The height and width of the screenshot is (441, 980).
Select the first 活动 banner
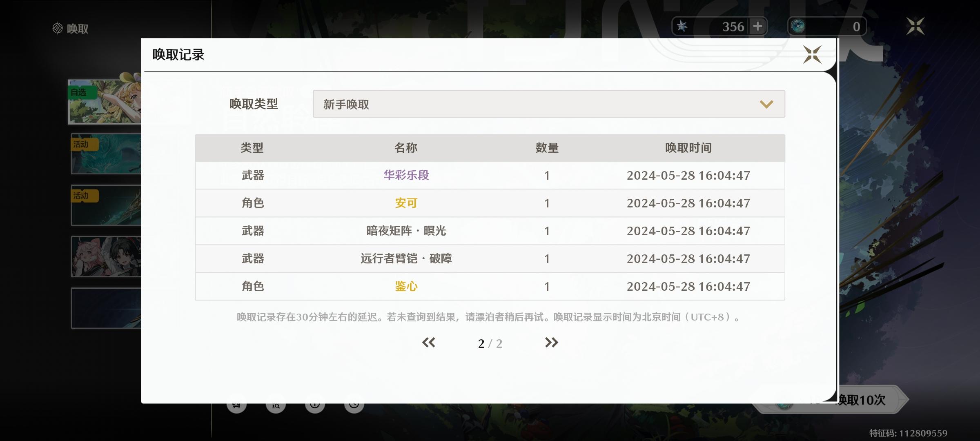(106, 154)
